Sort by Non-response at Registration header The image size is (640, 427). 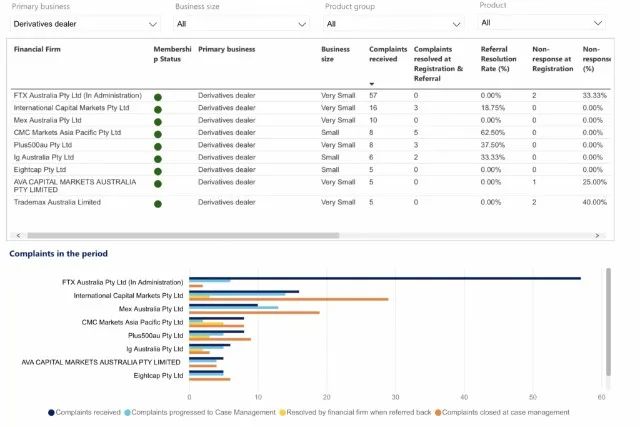(552, 59)
